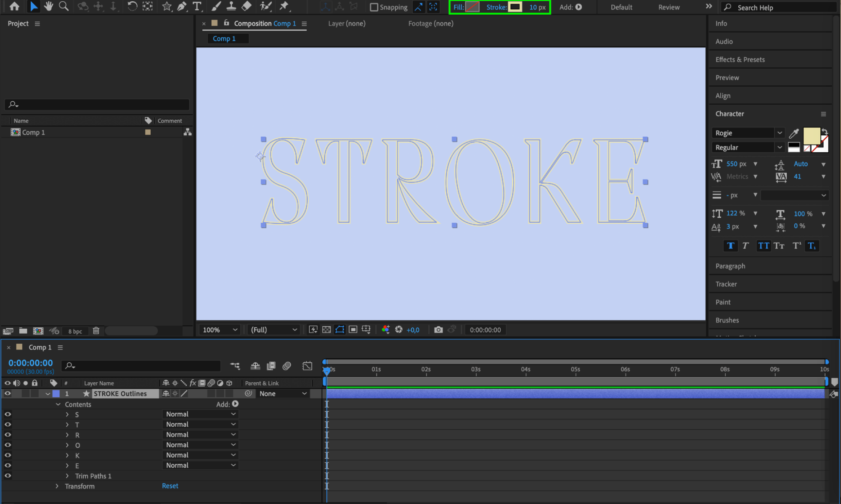Viewport: 841px width, 504px height.
Task: Enable the Snapping checkbox
Action: (x=374, y=7)
